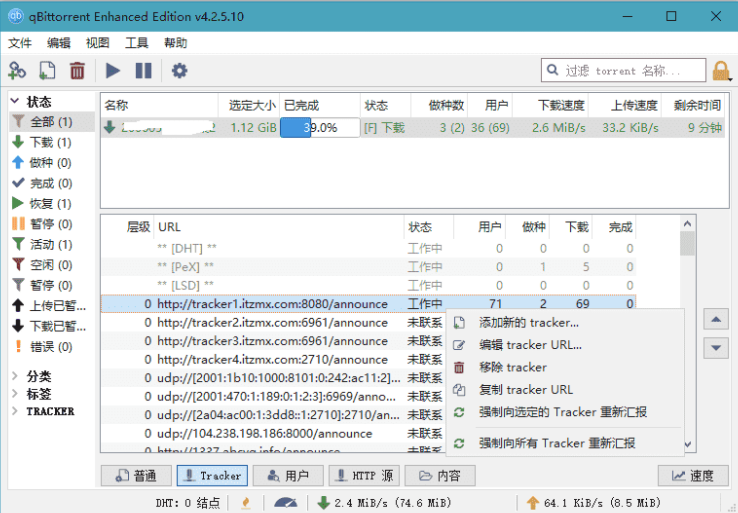This screenshot has height=513, width=738.
Task: Select the ** [DHT] ** row
Action: click(369, 248)
